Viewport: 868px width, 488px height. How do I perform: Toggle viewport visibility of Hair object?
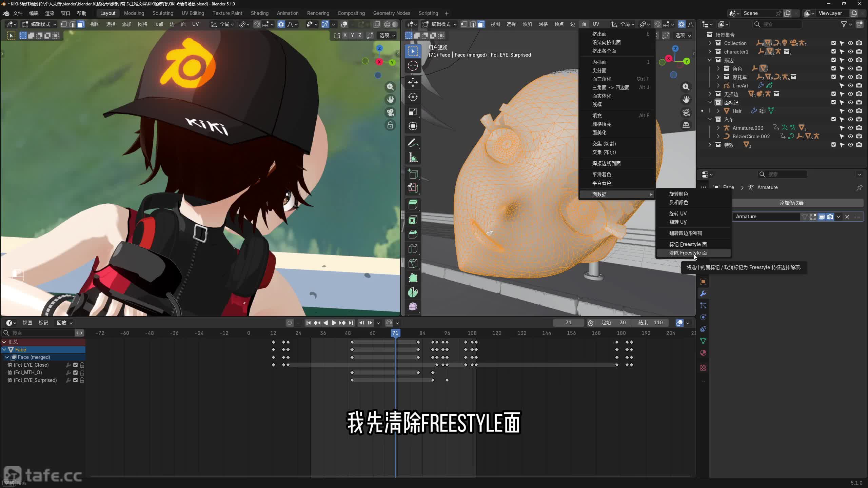click(x=850, y=111)
